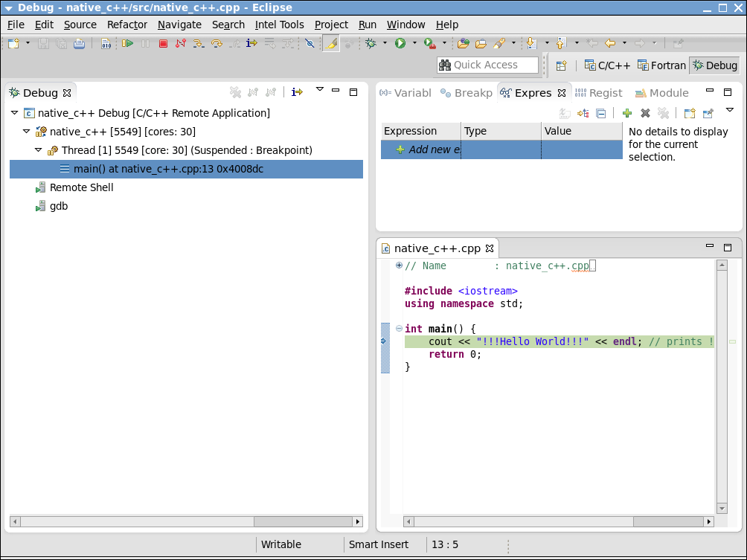Click the Step Into icon
The width and height of the screenshot is (747, 560).
199,43
